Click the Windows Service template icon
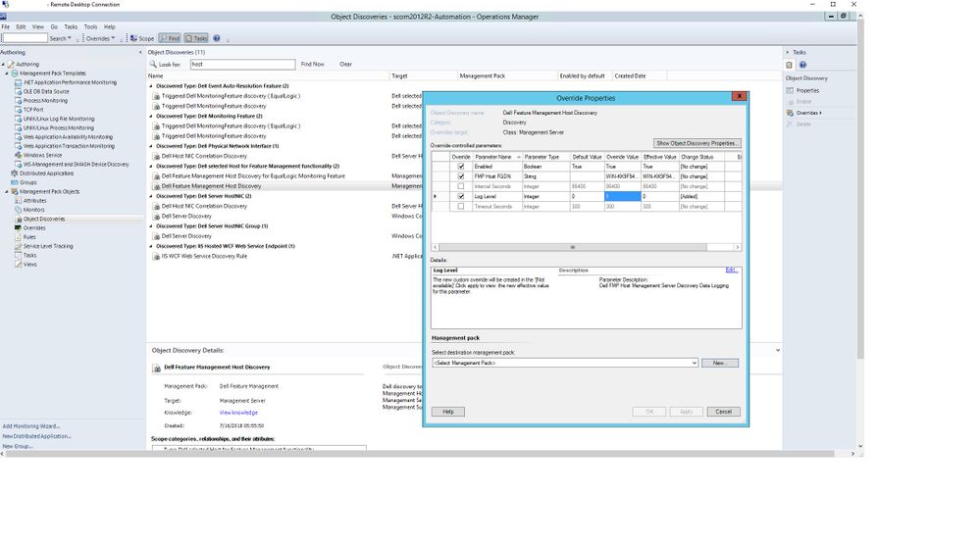Screen dimensions: 980x544 click(x=18, y=155)
